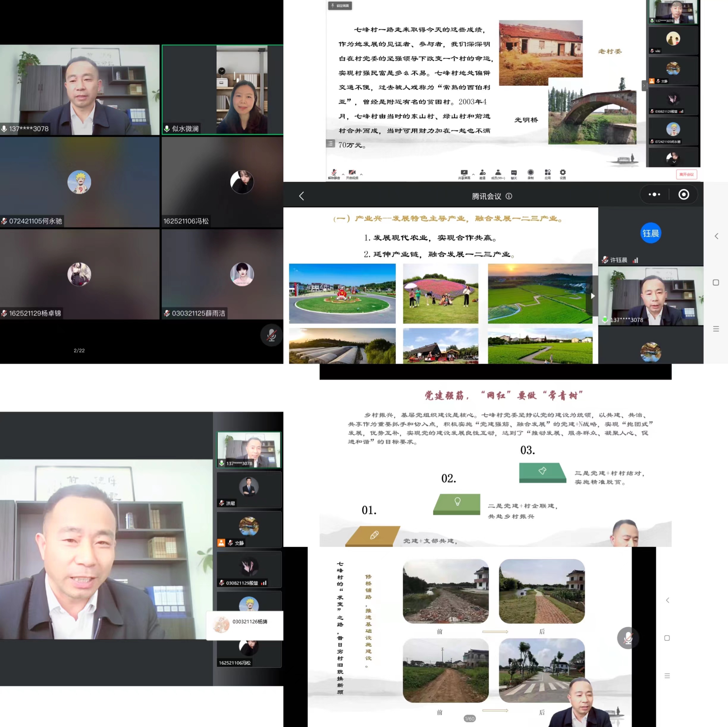Toggle the floating microphone button above 2/22
Screen dimensions: 728x727
click(x=271, y=335)
